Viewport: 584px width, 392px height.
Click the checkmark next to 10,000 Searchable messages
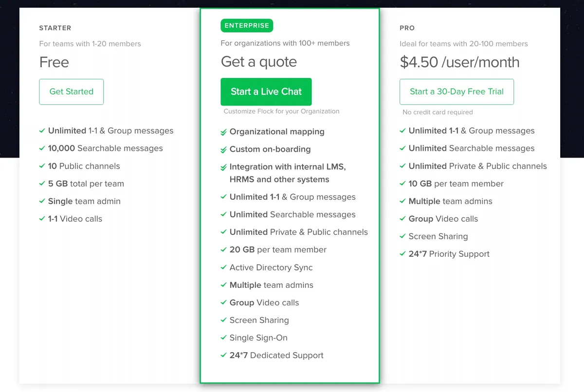tap(42, 148)
